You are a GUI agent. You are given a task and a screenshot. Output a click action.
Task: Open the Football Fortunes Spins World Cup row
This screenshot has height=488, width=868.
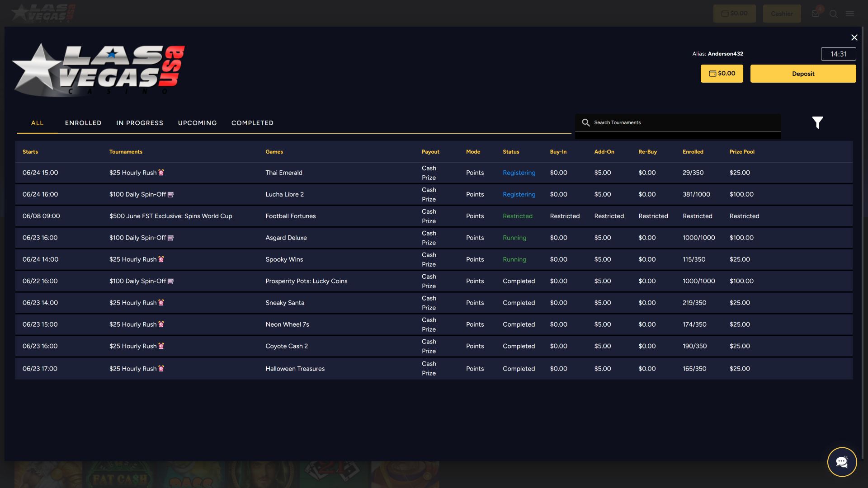(434, 216)
